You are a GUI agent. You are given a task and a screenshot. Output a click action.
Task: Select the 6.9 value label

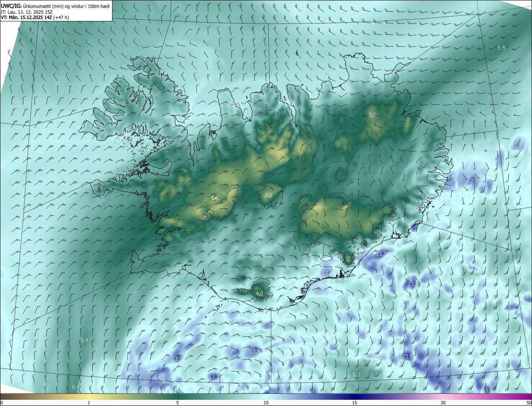(x=516, y=252)
